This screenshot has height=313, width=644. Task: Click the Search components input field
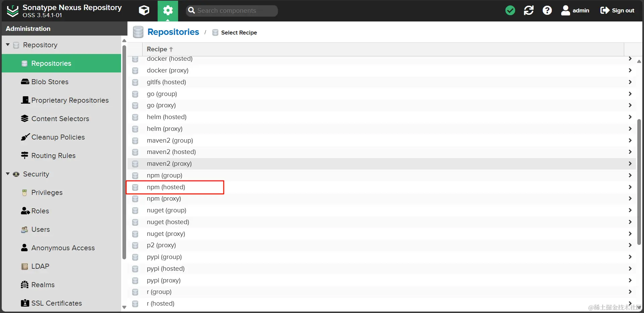tap(232, 11)
